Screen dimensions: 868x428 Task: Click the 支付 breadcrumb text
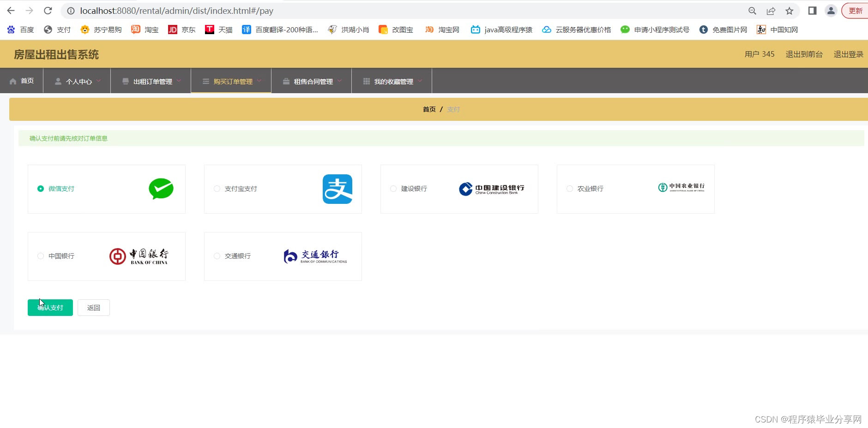(x=453, y=109)
